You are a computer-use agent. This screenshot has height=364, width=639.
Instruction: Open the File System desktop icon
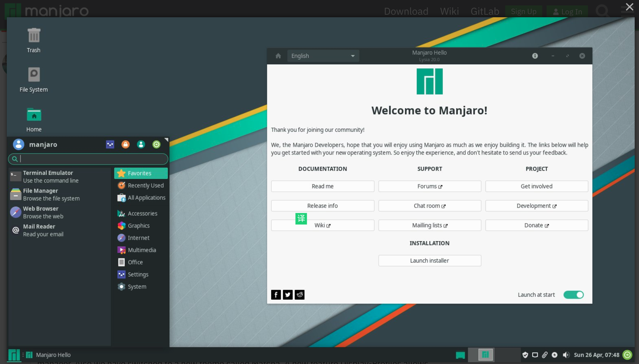[34, 79]
